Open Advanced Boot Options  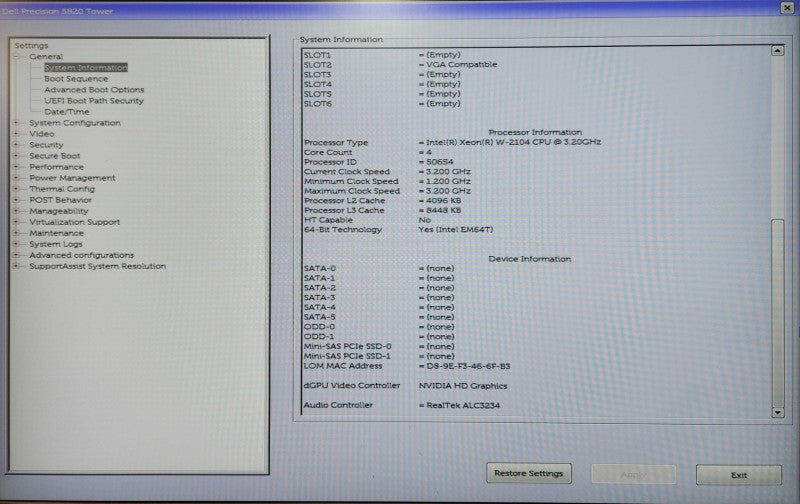(94, 90)
